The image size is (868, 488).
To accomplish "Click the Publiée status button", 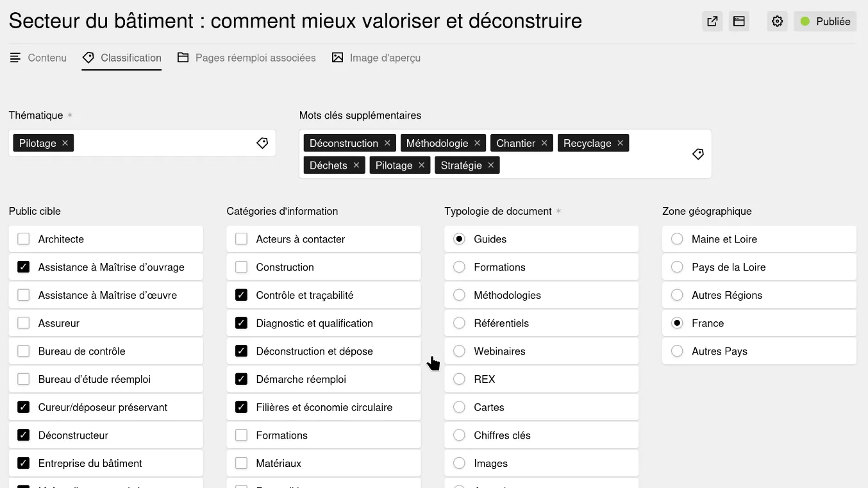I will coord(825,21).
